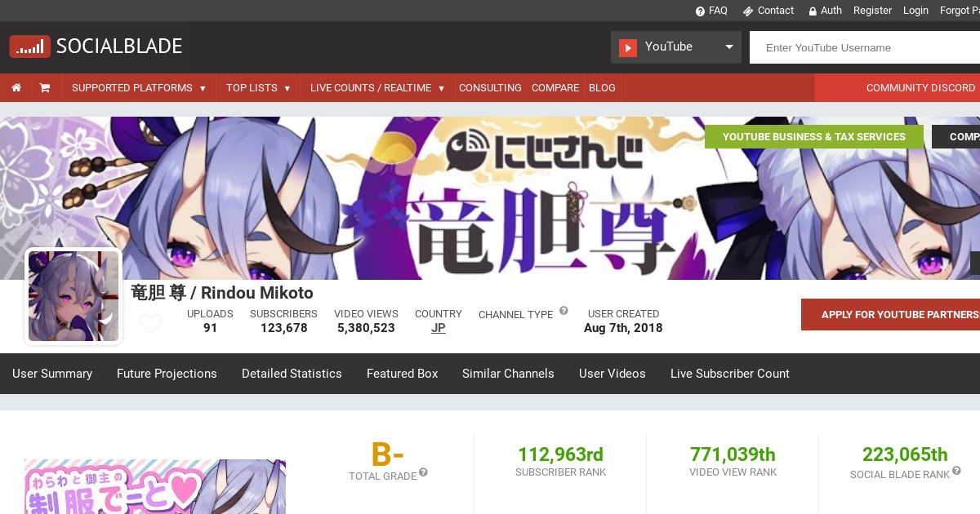Viewport: 980px width, 514px height.
Task: Click the 223,065th Social Blade rank
Action: pos(905,454)
